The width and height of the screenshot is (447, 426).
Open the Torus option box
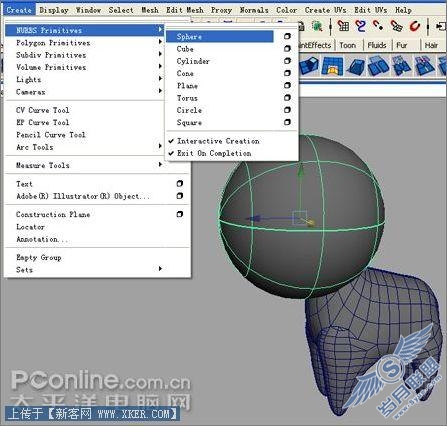(287, 98)
